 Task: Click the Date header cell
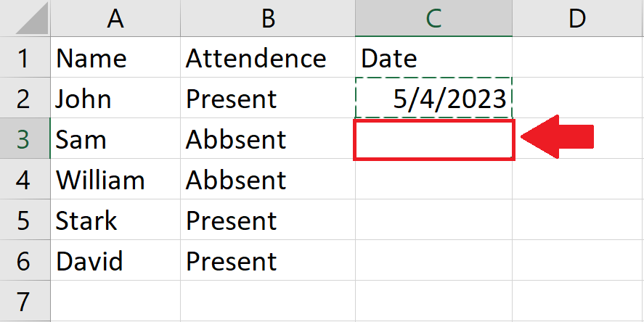pyautogui.click(x=433, y=57)
